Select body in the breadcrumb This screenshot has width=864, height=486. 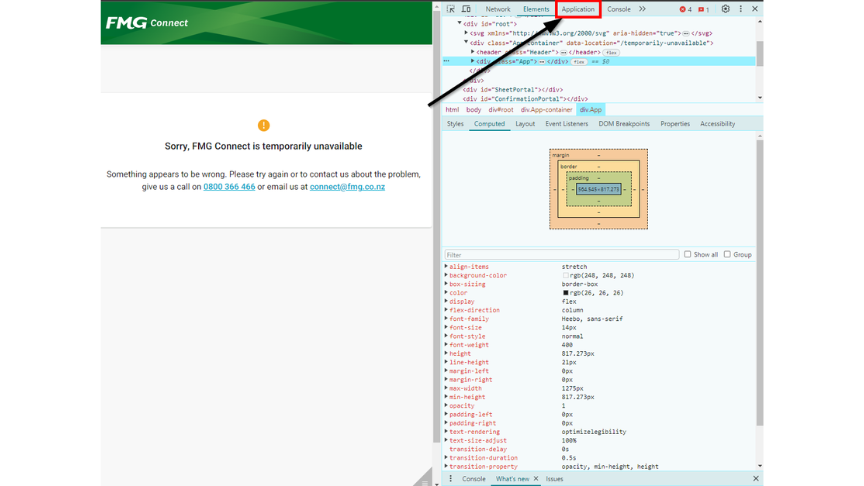[x=473, y=110]
